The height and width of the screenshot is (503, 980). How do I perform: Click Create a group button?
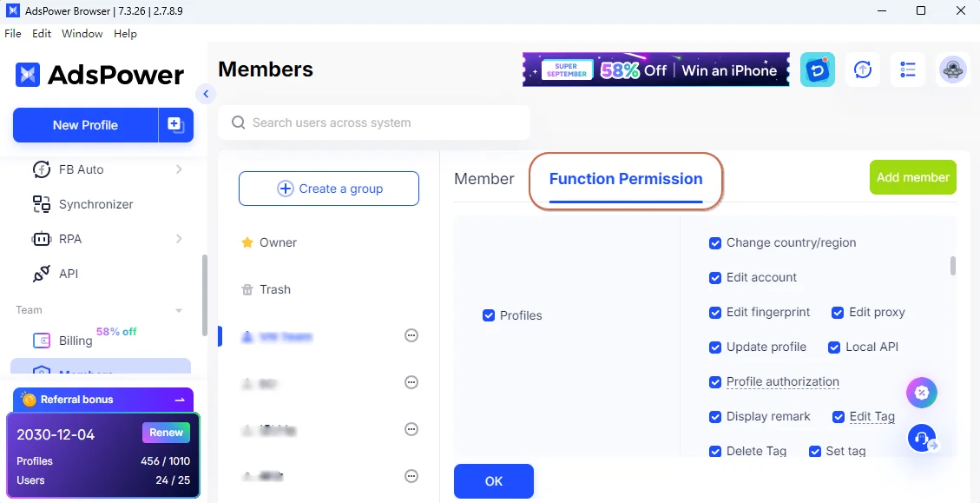pyautogui.click(x=329, y=189)
